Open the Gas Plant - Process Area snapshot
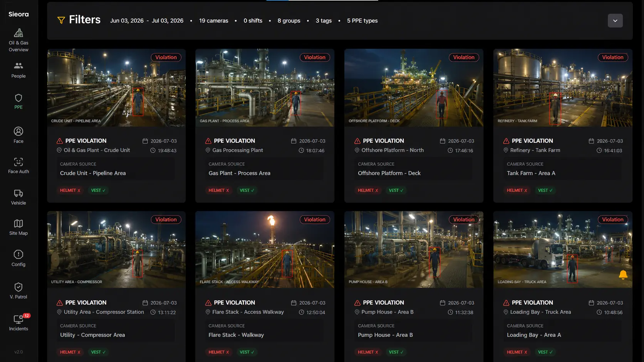 265,88
